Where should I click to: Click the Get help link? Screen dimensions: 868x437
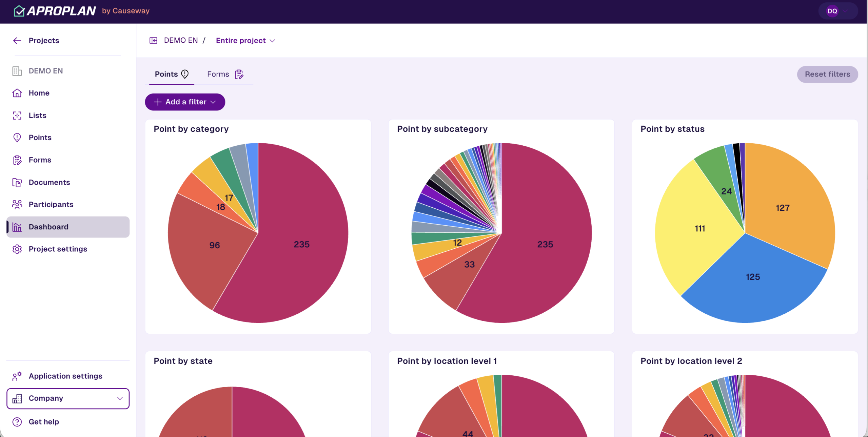coord(44,422)
